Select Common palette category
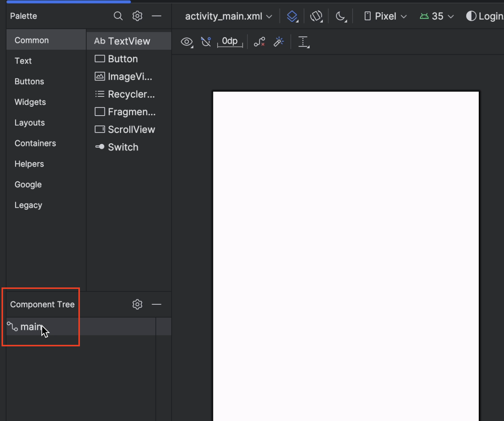Screen dimensions: 504x421 [x=46, y=40]
